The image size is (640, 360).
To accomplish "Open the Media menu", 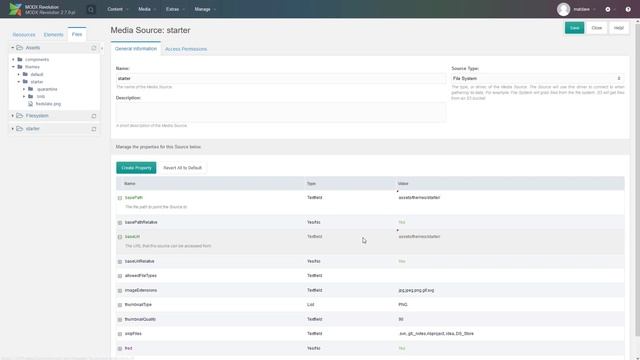I will (147, 9).
